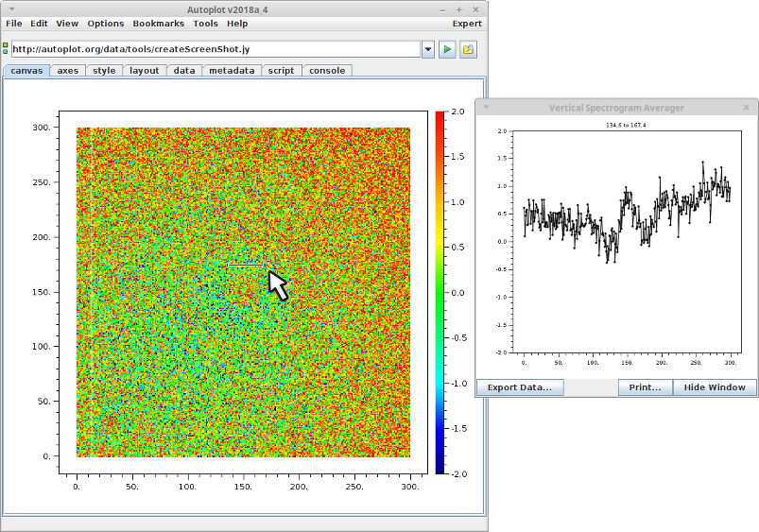Screen dimensions: 759x532
Task: Switch to the script tab
Action: pyautogui.click(x=282, y=71)
